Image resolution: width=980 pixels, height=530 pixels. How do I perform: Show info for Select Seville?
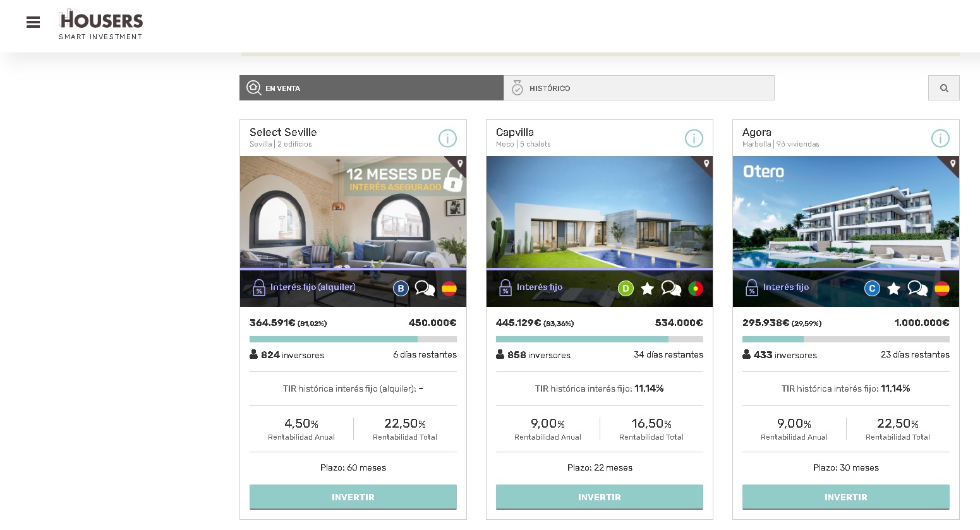pyautogui.click(x=447, y=138)
